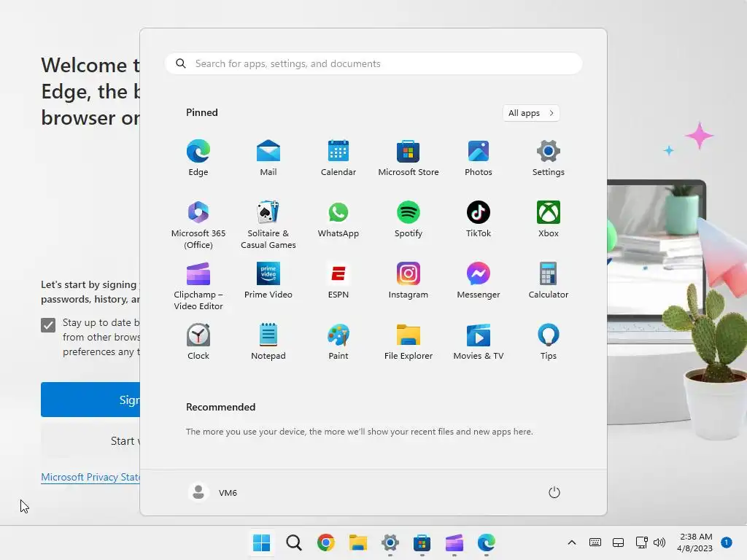Open WhatsApp
747x560 pixels.
point(338,219)
